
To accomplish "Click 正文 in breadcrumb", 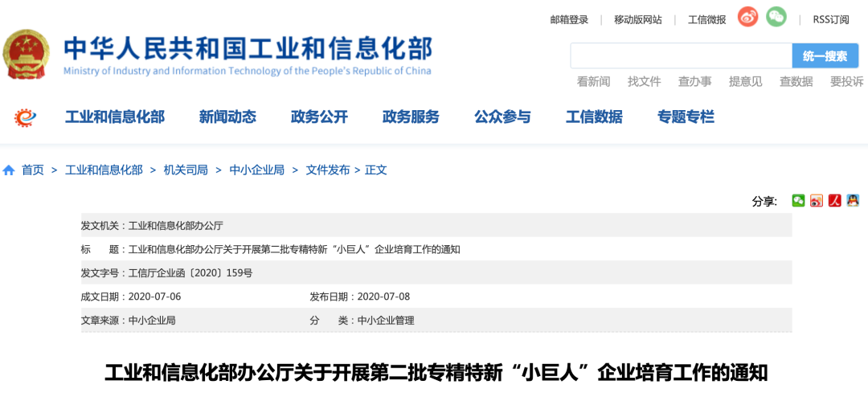I will pos(376,170).
